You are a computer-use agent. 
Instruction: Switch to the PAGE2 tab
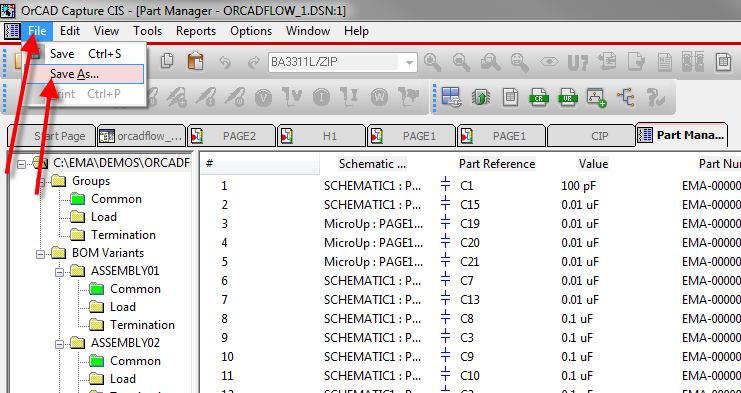(232, 136)
